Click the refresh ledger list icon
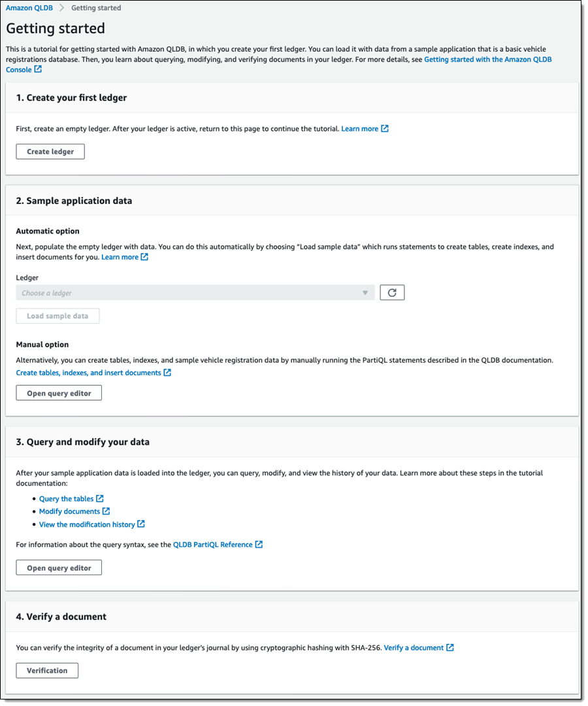The image size is (588, 706). (392, 293)
